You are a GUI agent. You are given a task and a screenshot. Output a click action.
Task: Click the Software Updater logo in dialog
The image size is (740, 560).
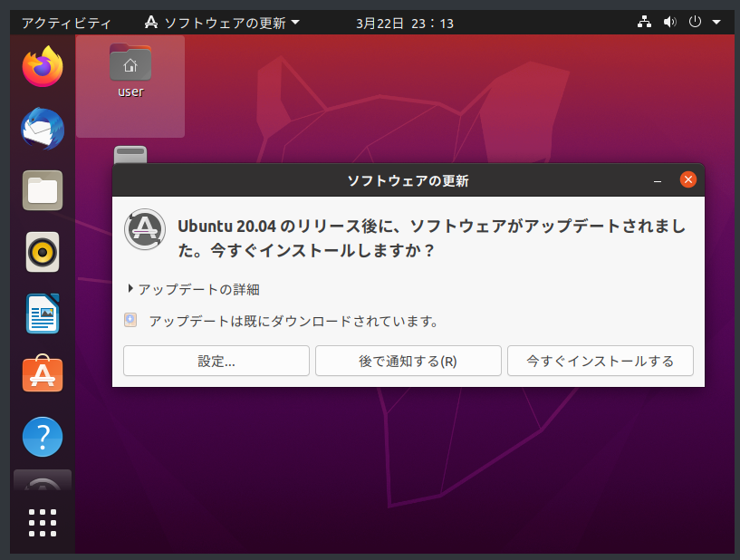tap(145, 229)
